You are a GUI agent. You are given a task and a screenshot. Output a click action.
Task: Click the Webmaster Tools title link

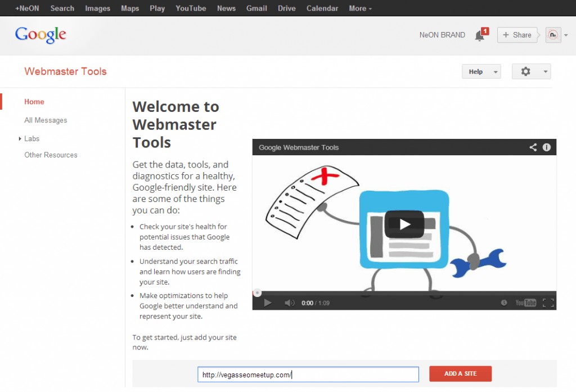(65, 71)
